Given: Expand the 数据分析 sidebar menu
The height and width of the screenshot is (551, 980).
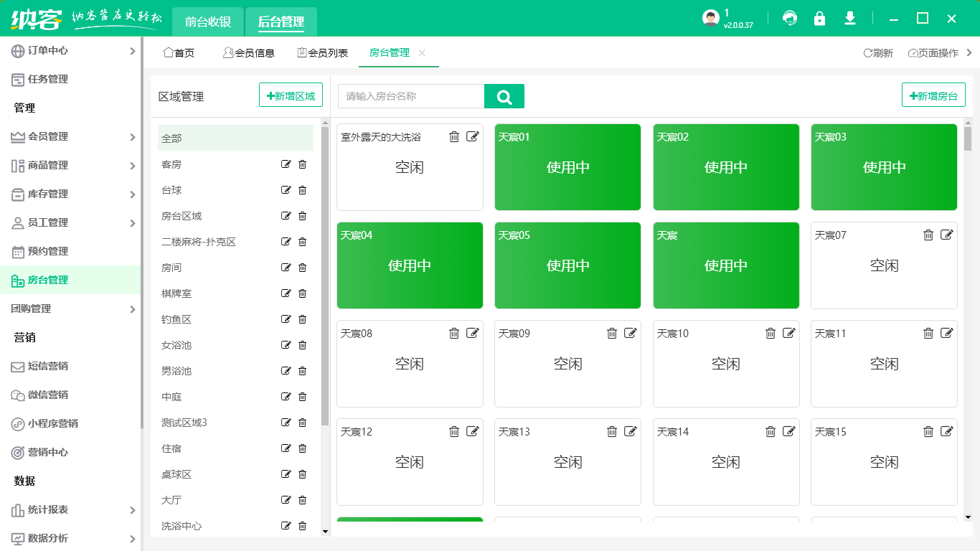Looking at the screenshot, I should pos(132,539).
